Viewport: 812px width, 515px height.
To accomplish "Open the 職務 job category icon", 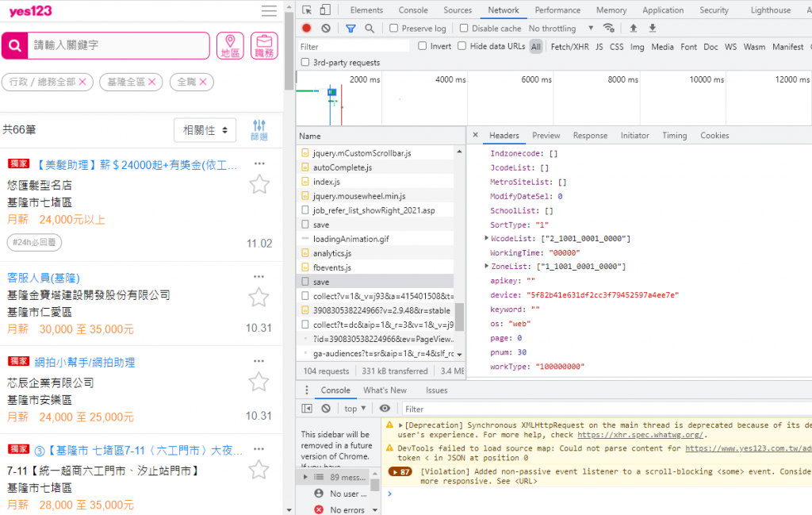I will [x=264, y=45].
